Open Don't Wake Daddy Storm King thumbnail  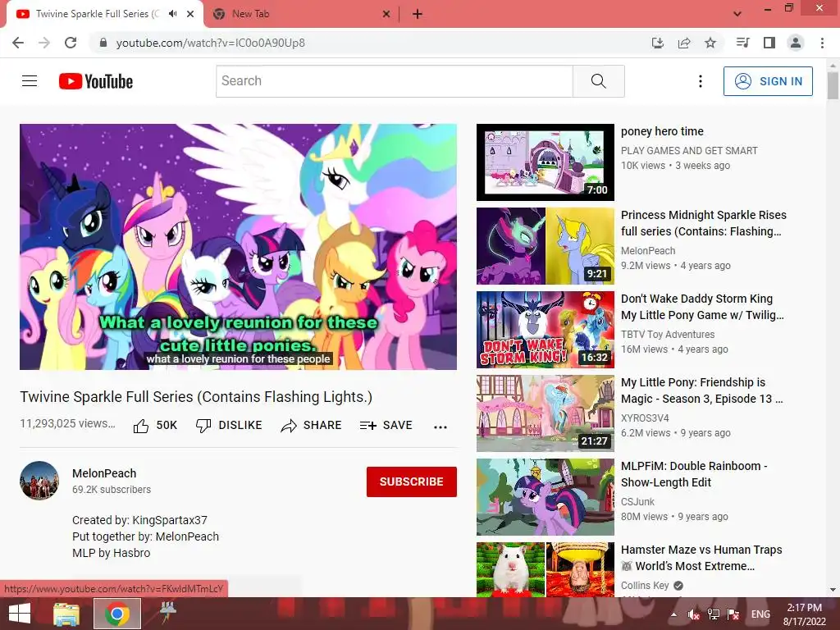546,330
